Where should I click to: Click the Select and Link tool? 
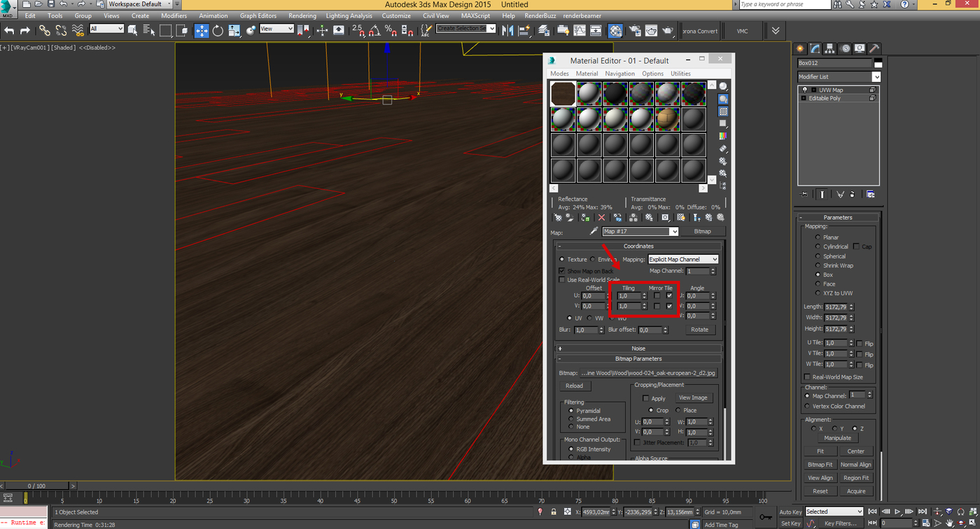pyautogui.click(x=45, y=30)
